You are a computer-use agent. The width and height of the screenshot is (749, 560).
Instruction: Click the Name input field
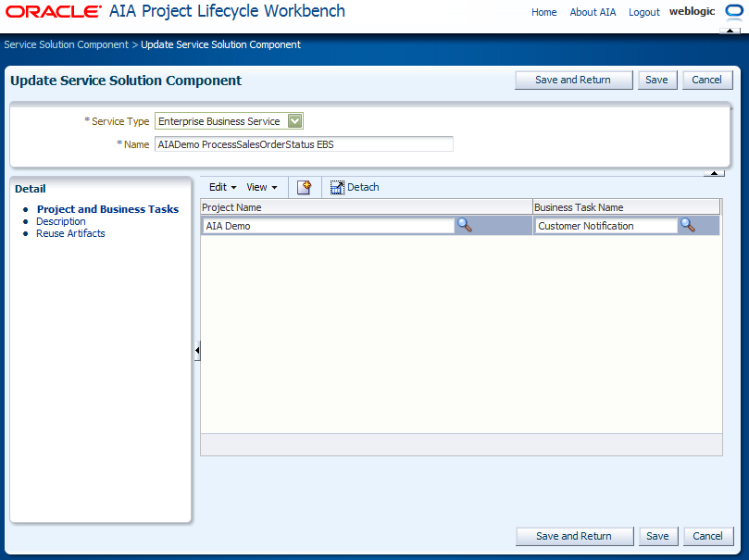click(x=304, y=144)
